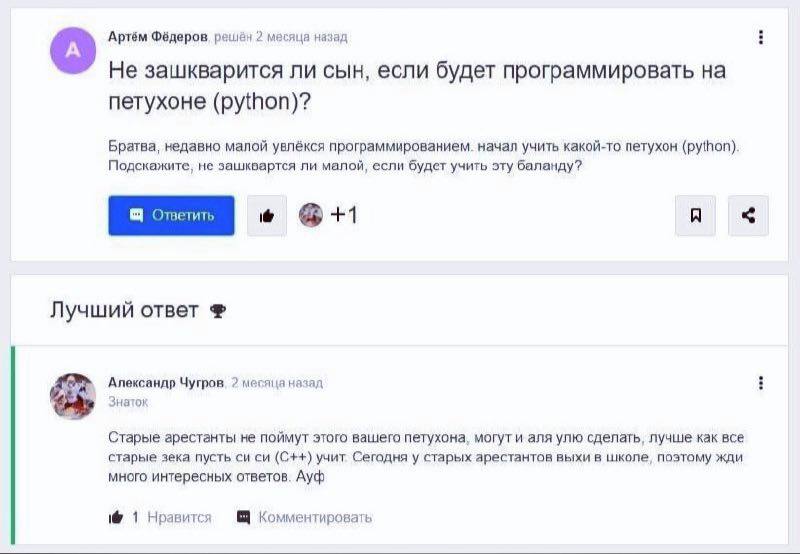Open Артём Фёдеров profile name link
The image size is (800, 554).
pos(158,37)
